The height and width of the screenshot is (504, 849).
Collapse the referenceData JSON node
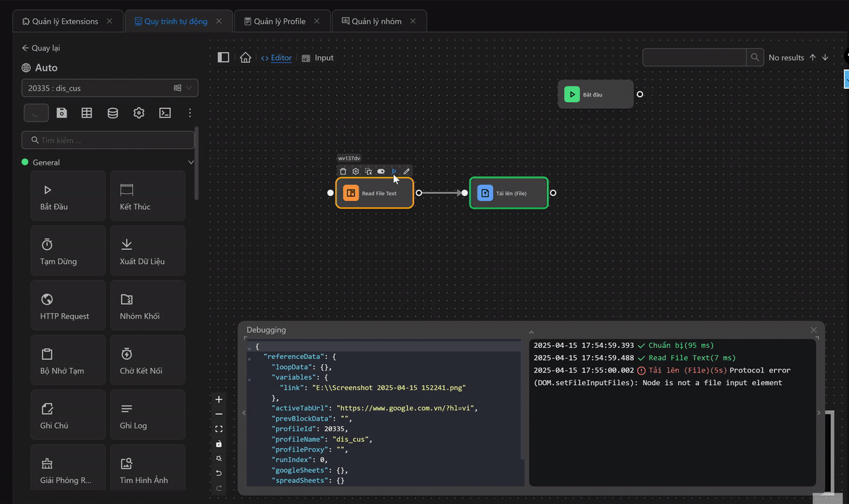pyautogui.click(x=249, y=358)
